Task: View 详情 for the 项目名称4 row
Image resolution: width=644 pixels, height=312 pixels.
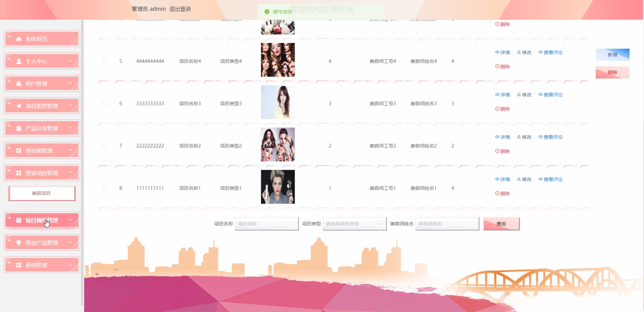Action: click(x=503, y=52)
